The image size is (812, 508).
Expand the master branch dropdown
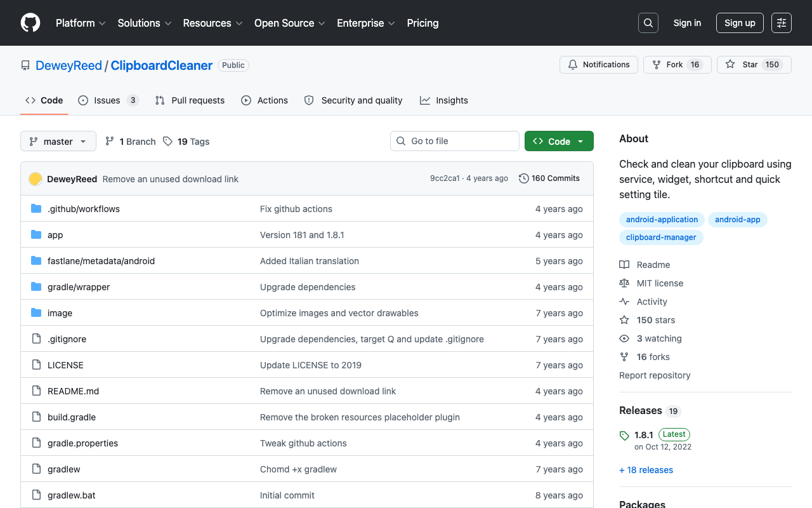pyautogui.click(x=58, y=141)
